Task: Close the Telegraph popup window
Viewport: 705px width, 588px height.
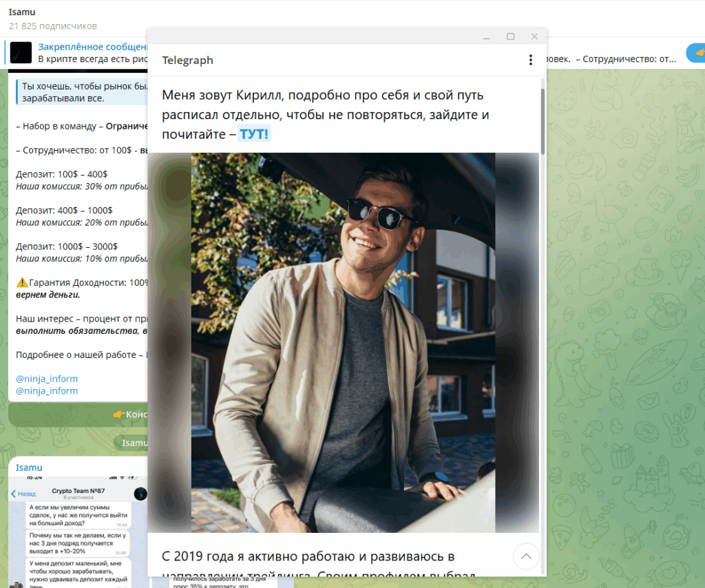Action: [534, 36]
